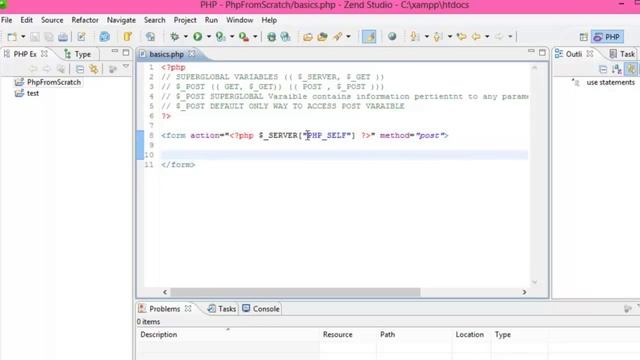Click the editor scroll right arrow
Screen dimensions: 640x360
coord(524,292)
